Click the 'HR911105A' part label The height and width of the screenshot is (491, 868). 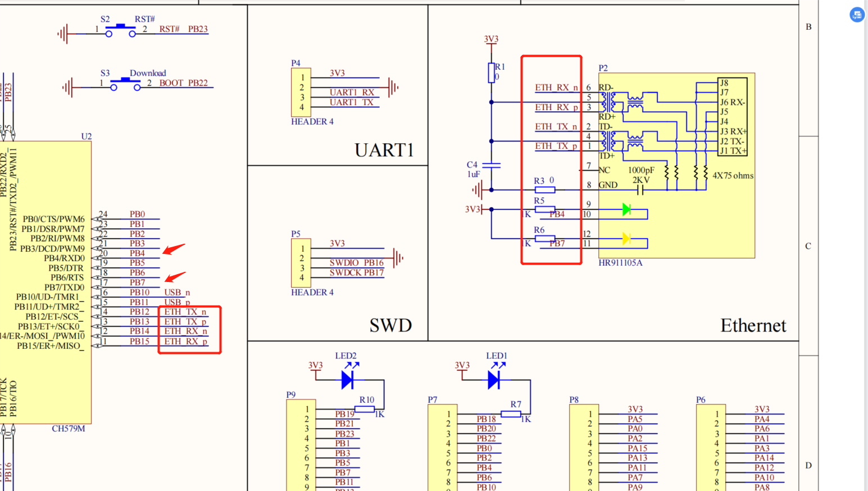click(620, 263)
